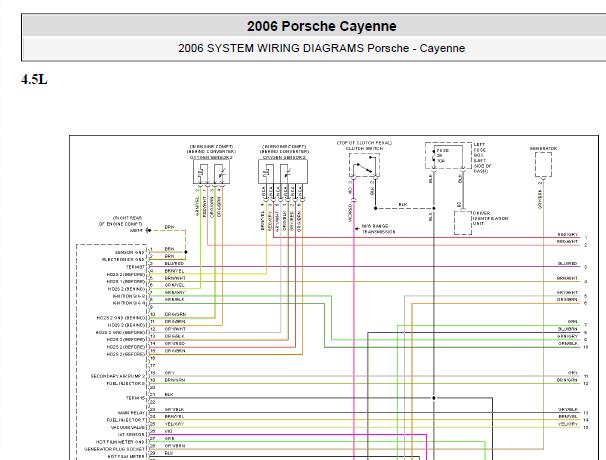Click the 'DRIVER IDENTIFICATION UNIT' label
This screenshot has height=460, width=606.
pyautogui.click(x=490, y=218)
